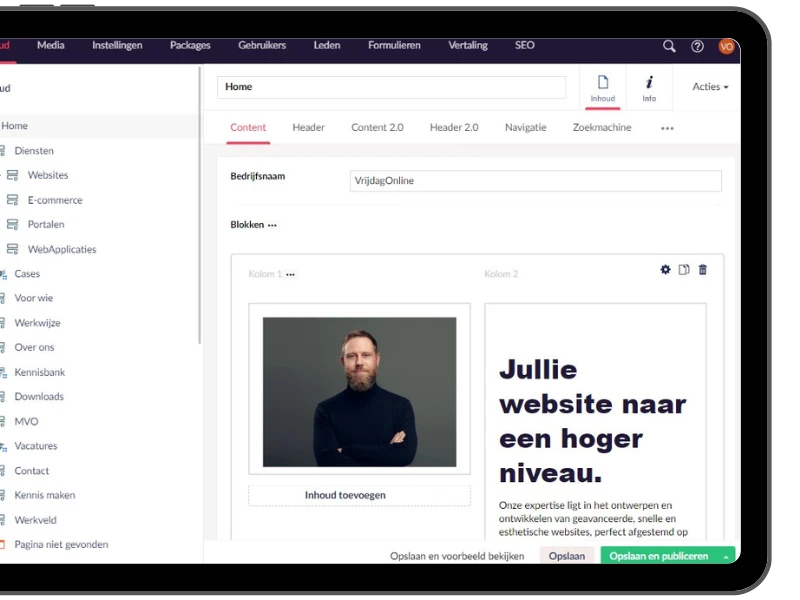Click the Inhoud document icon
Image resolution: width=800 pixels, height=600 pixels.
click(x=603, y=87)
